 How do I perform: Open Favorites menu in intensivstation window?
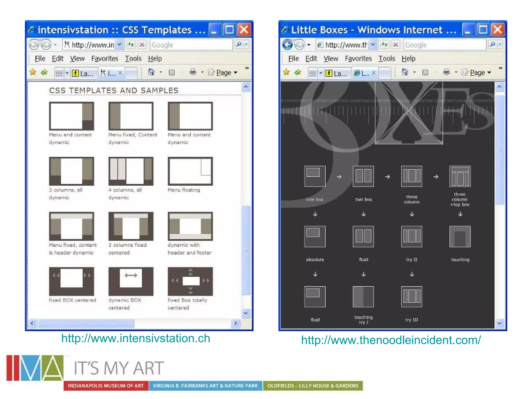click(104, 58)
